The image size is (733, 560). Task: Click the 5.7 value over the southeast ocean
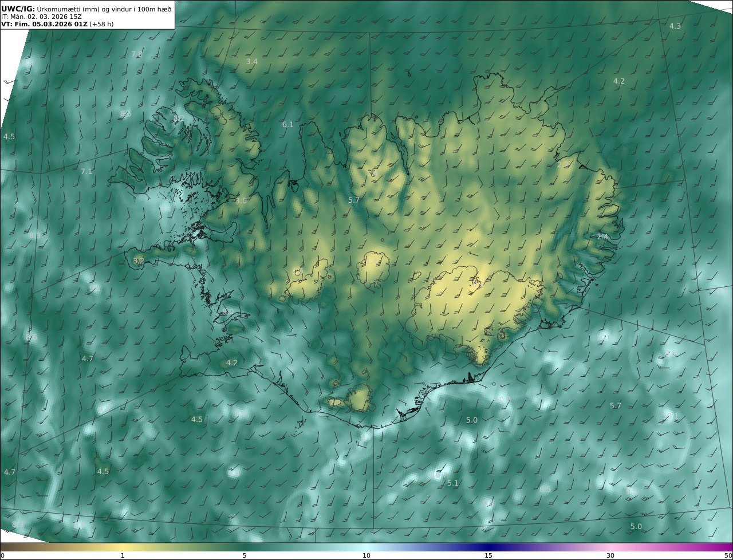click(x=615, y=405)
